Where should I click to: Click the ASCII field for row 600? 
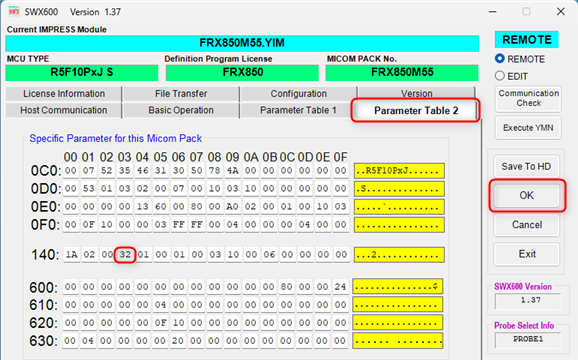pyautogui.click(x=398, y=287)
